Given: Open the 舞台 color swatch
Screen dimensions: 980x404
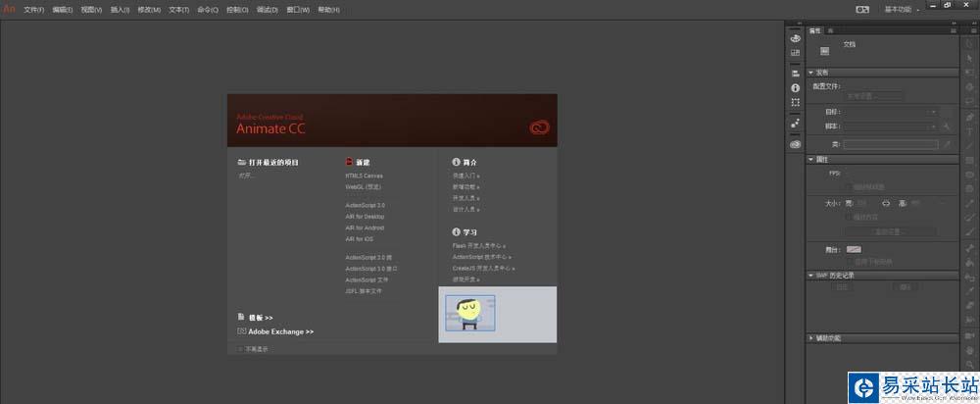Looking at the screenshot, I should (854, 249).
